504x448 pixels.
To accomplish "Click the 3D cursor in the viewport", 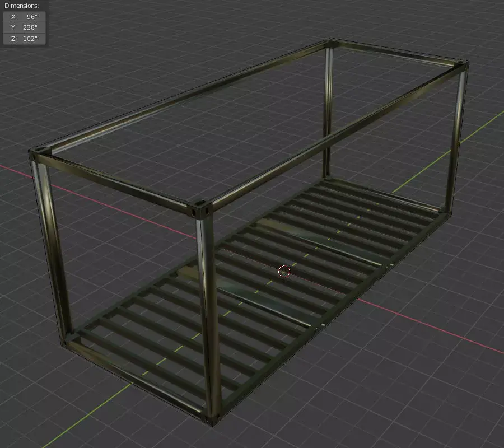I will [x=284, y=271].
